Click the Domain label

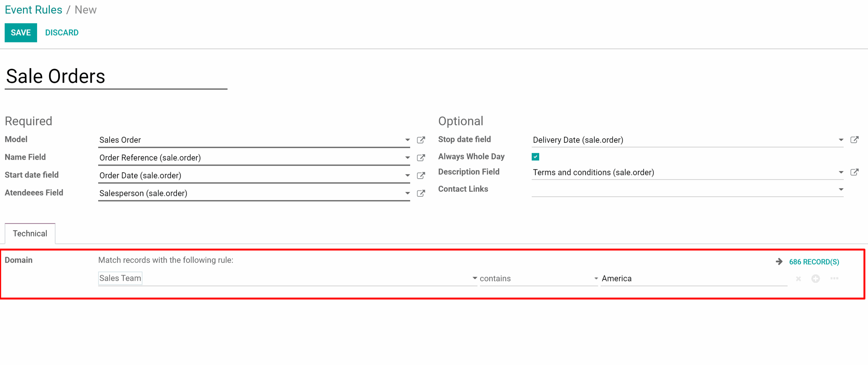pos(18,260)
